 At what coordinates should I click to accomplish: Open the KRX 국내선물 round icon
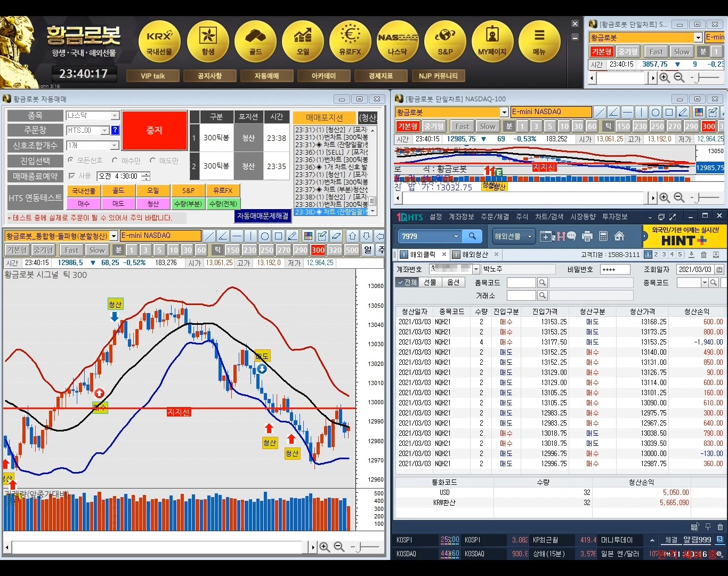[x=159, y=42]
